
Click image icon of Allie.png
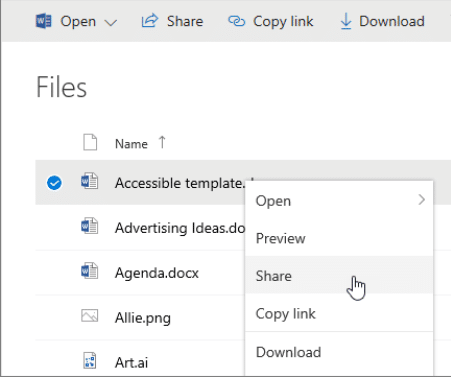pyautogui.click(x=90, y=316)
